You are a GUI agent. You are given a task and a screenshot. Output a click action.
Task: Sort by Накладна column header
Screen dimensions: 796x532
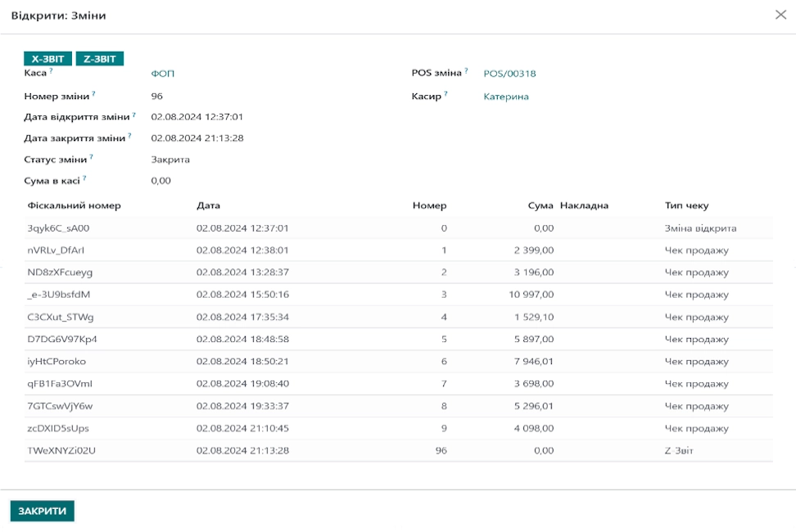pyautogui.click(x=585, y=205)
